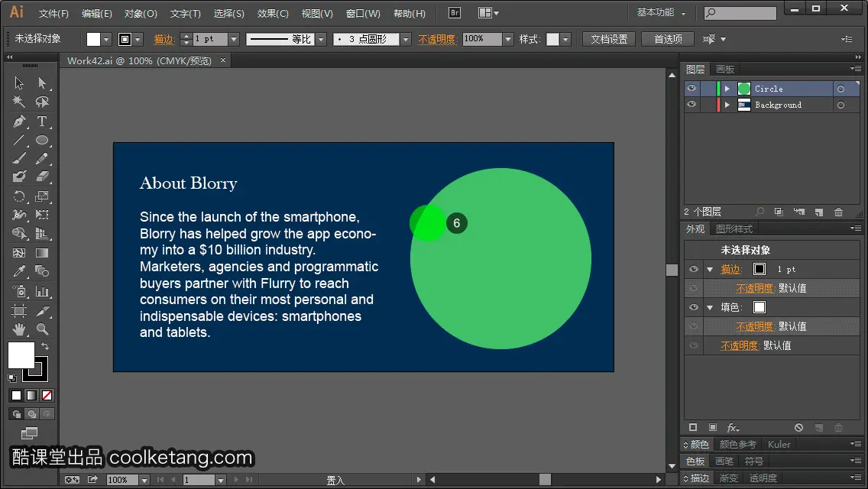868x489 pixels.
Task: Select the Rotate tool
Action: 19,196
